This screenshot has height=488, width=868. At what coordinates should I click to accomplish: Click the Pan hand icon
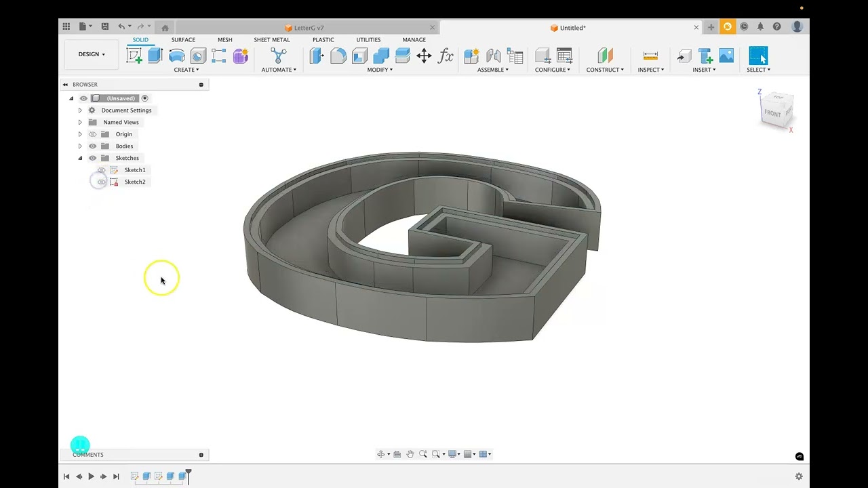410,454
